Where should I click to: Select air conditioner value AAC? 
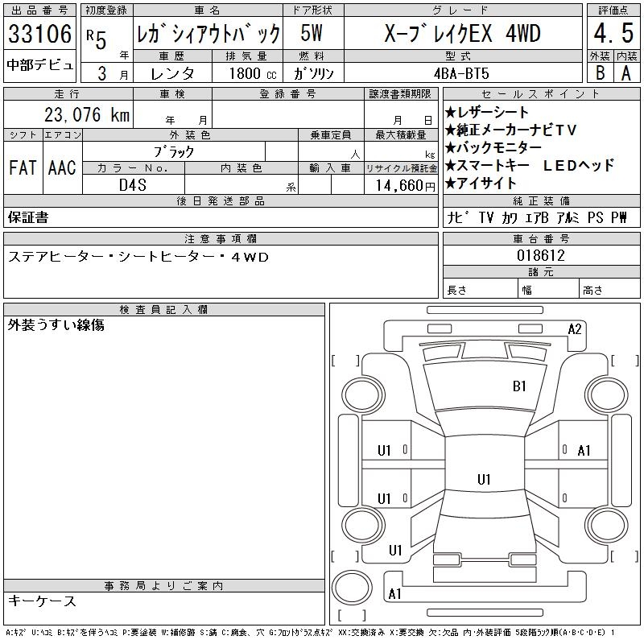[62, 167]
